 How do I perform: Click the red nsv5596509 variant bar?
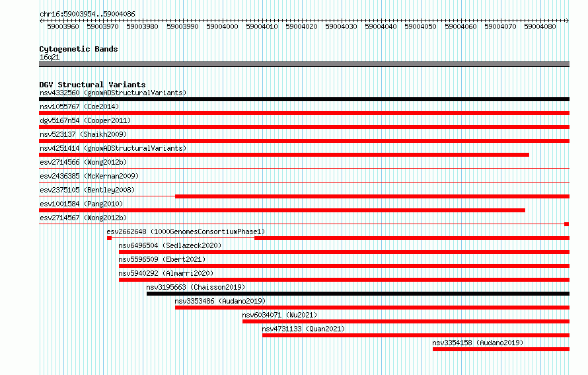(x=344, y=266)
